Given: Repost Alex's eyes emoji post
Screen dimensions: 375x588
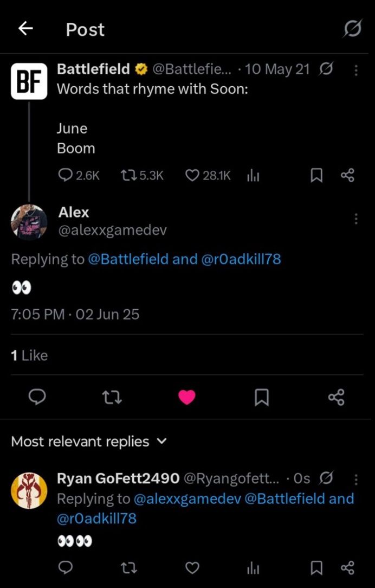Looking at the screenshot, I should click(x=112, y=398).
